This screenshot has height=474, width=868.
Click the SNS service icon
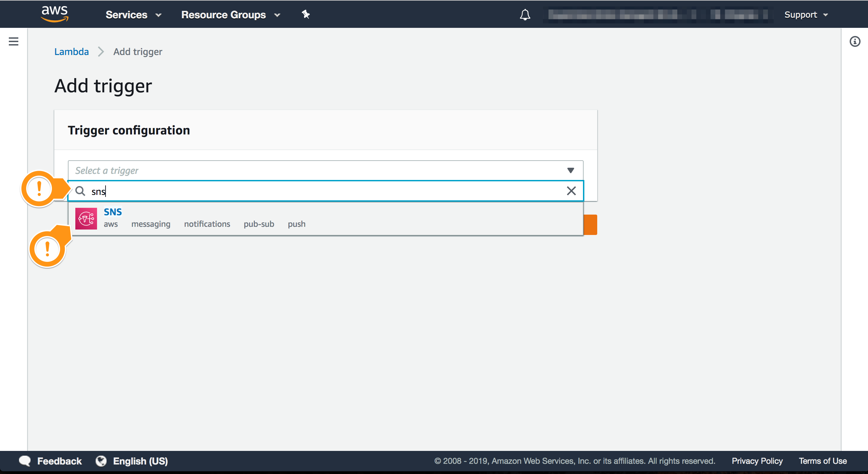coord(86,219)
